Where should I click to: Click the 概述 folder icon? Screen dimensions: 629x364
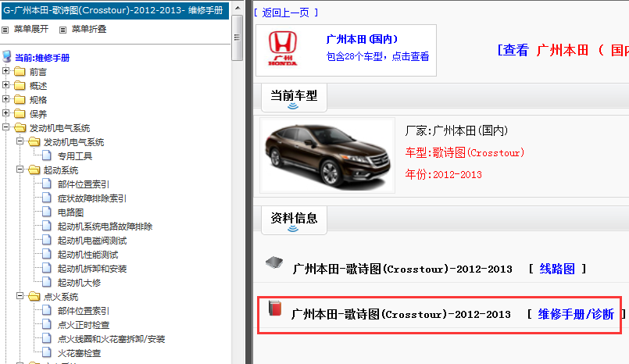click(x=20, y=85)
